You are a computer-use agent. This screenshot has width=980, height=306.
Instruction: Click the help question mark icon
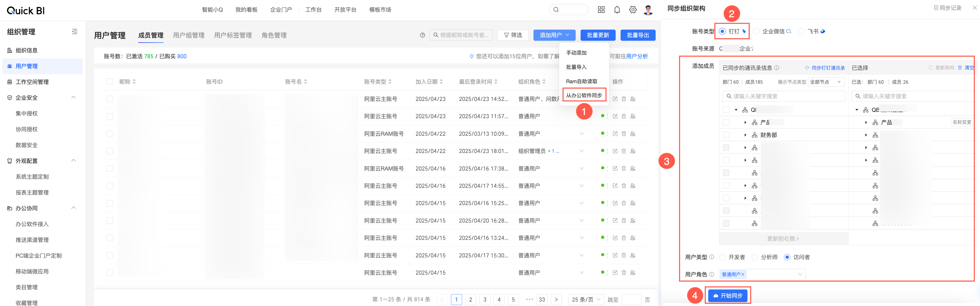click(422, 35)
